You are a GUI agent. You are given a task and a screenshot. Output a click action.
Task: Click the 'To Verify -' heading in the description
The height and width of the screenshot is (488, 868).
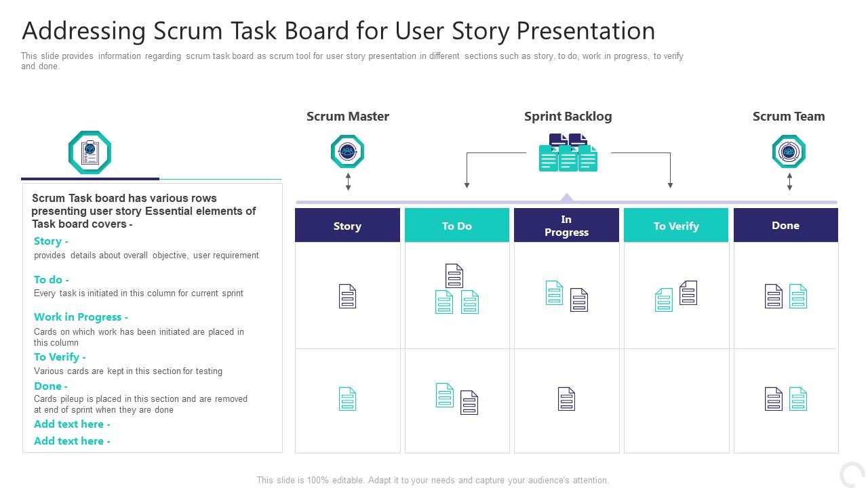pyautogui.click(x=60, y=357)
